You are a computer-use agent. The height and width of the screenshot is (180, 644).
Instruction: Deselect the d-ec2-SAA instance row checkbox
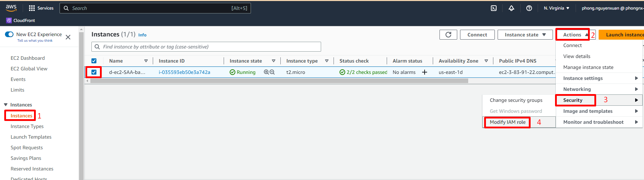(x=94, y=72)
